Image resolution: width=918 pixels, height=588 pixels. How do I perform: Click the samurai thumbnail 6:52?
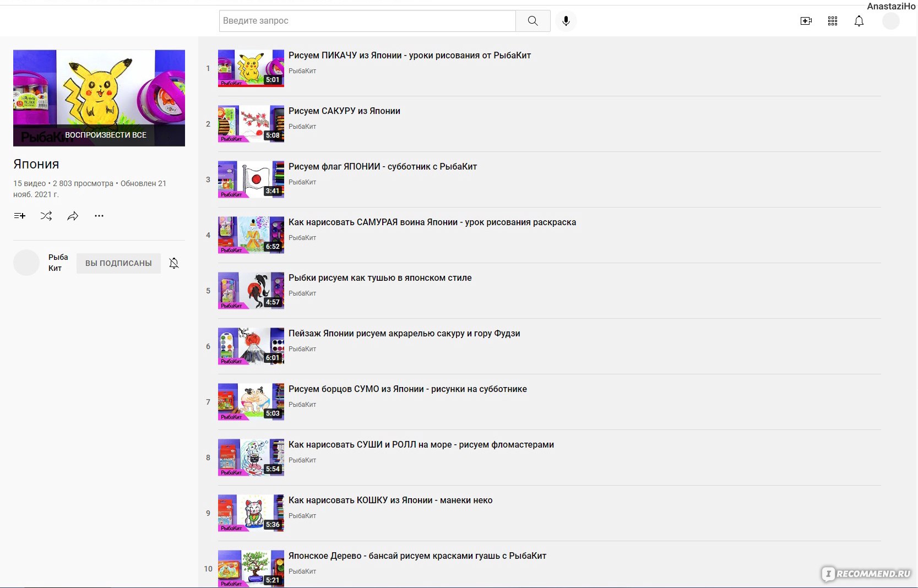click(251, 235)
